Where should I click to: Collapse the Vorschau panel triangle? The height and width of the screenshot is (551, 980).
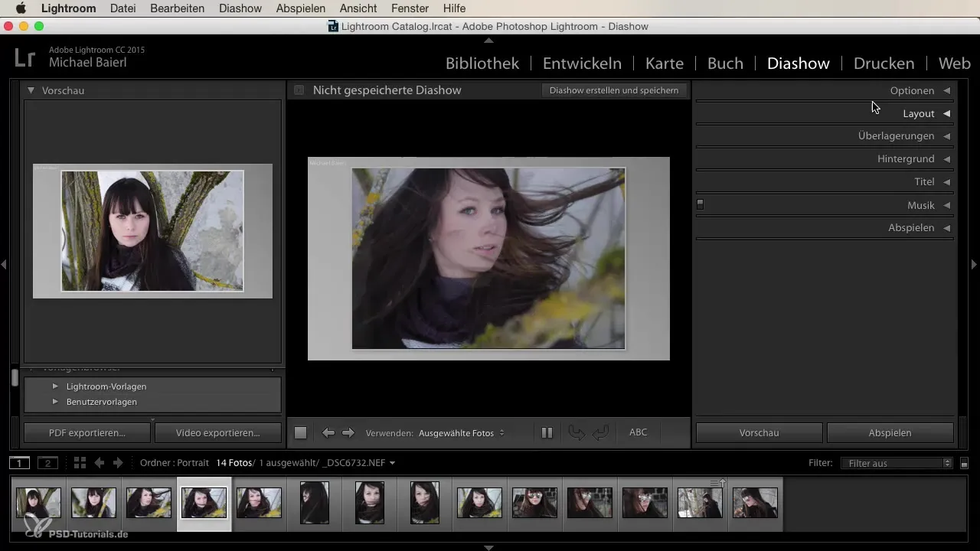coord(31,90)
